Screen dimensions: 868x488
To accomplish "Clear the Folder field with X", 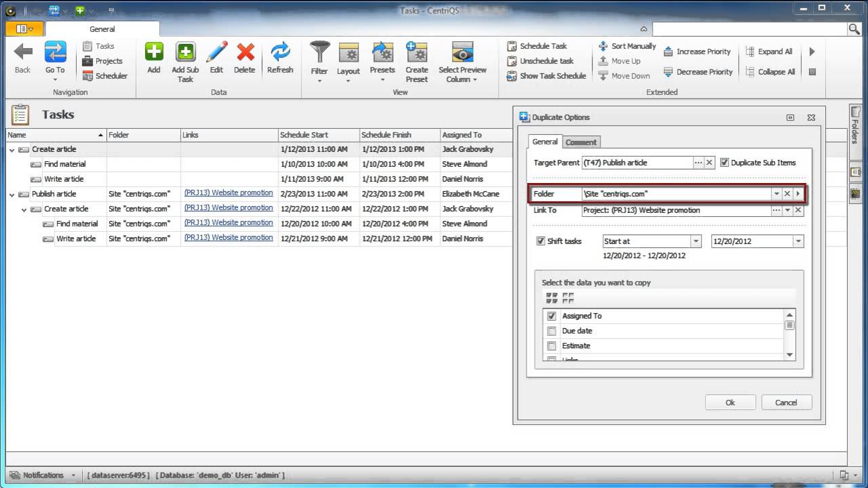I will (787, 194).
